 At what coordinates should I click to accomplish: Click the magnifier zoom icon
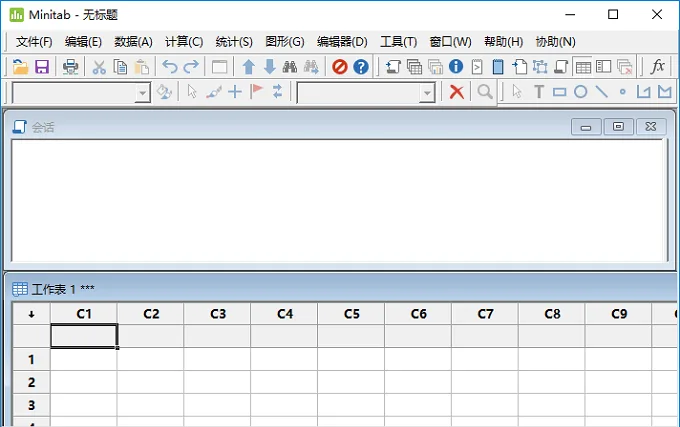click(x=485, y=92)
